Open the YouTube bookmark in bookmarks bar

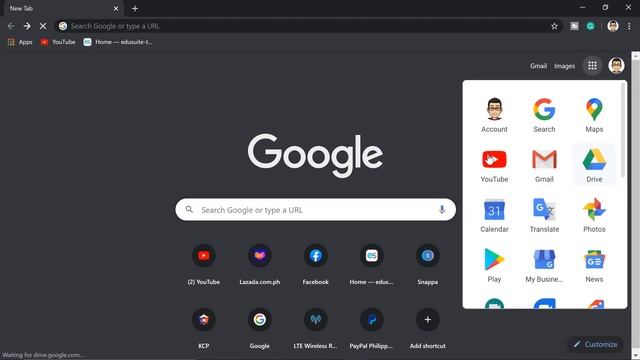click(x=58, y=42)
